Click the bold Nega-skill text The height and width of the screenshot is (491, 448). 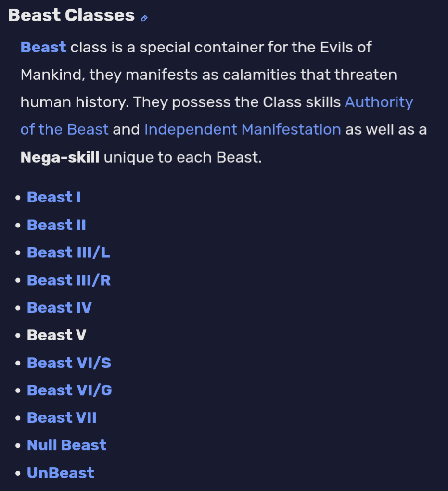[x=60, y=157]
